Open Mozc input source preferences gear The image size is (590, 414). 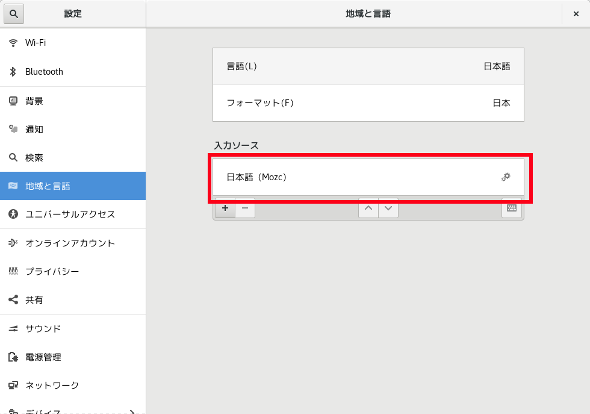[506, 177]
